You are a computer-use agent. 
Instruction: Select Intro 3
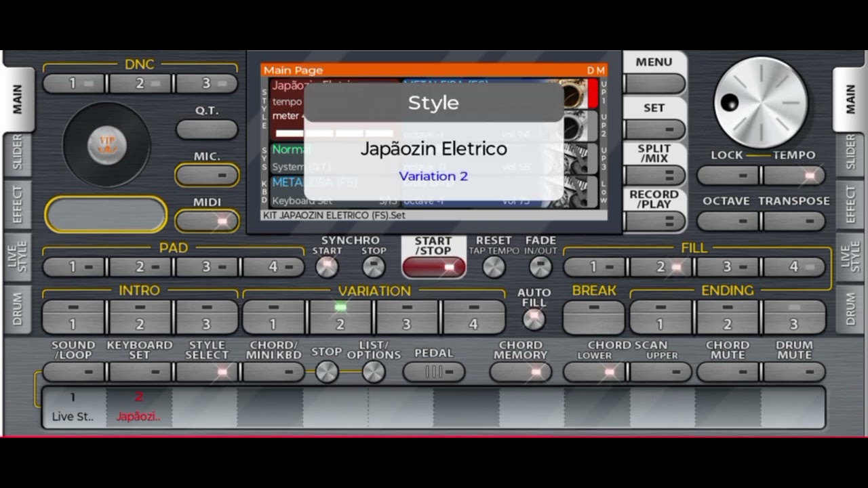pos(207,317)
